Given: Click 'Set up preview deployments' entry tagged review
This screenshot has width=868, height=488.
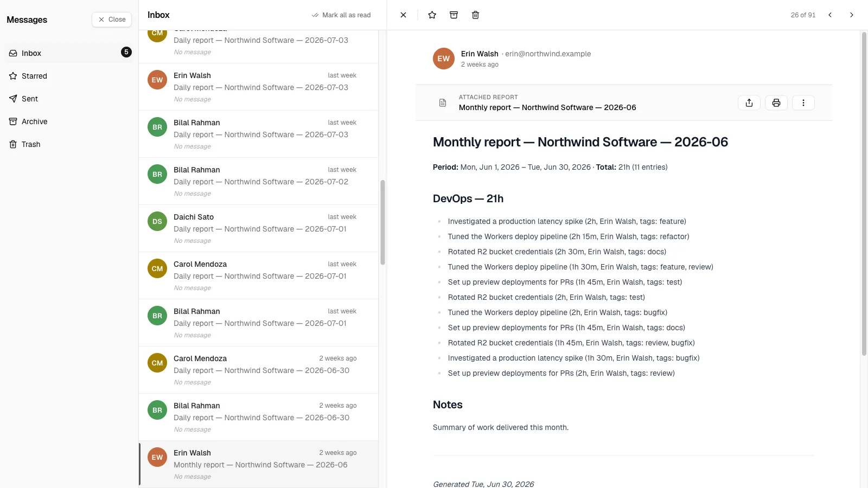Looking at the screenshot, I should click(x=561, y=373).
